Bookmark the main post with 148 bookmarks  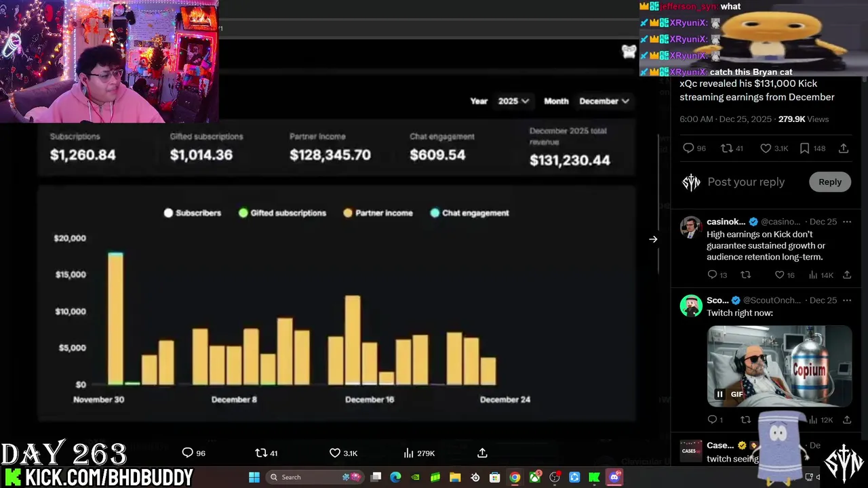[x=804, y=148]
